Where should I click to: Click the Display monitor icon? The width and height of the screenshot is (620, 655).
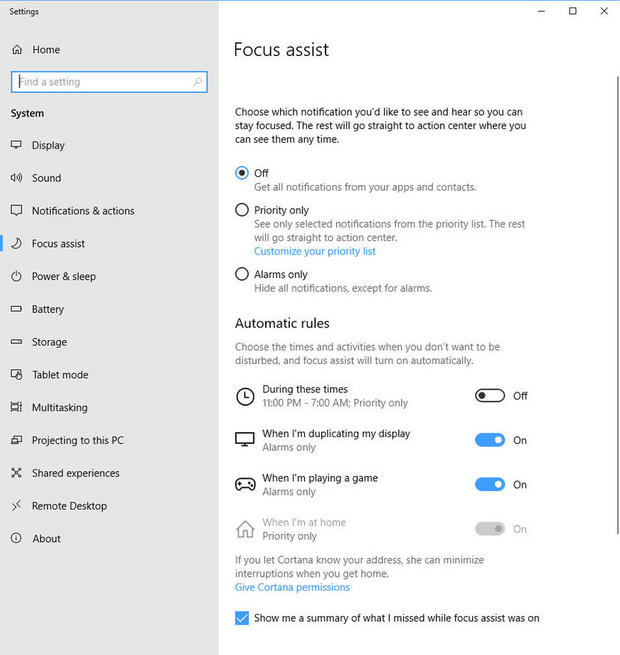point(16,145)
